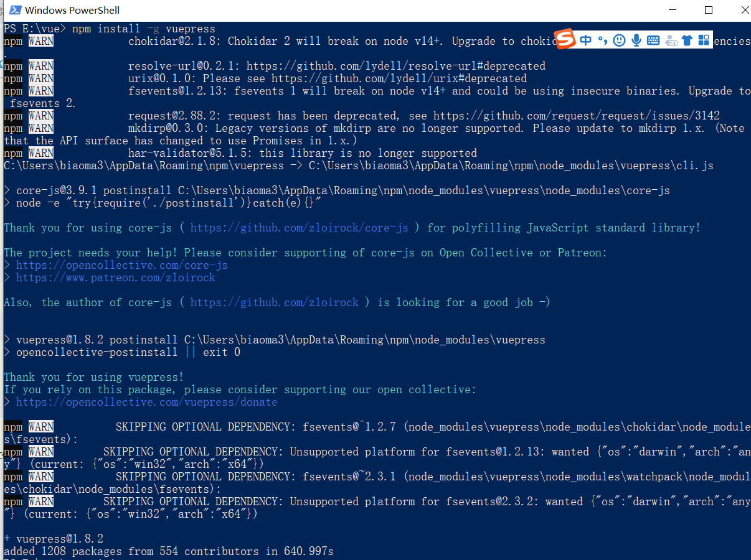Click the 'Thank you for using core-js' text
The height and width of the screenshot is (560, 751).
coord(88,228)
